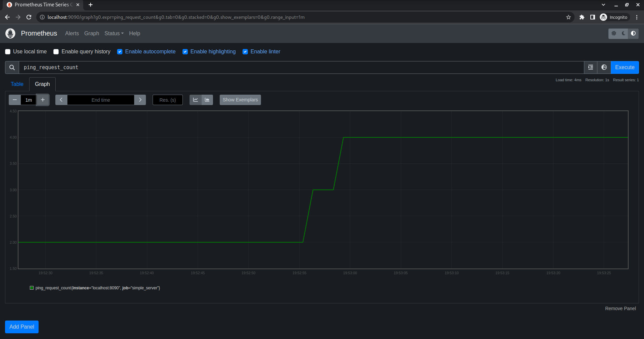Disable the Enable autocomplete checkbox
The image size is (644, 339).
(120, 52)
